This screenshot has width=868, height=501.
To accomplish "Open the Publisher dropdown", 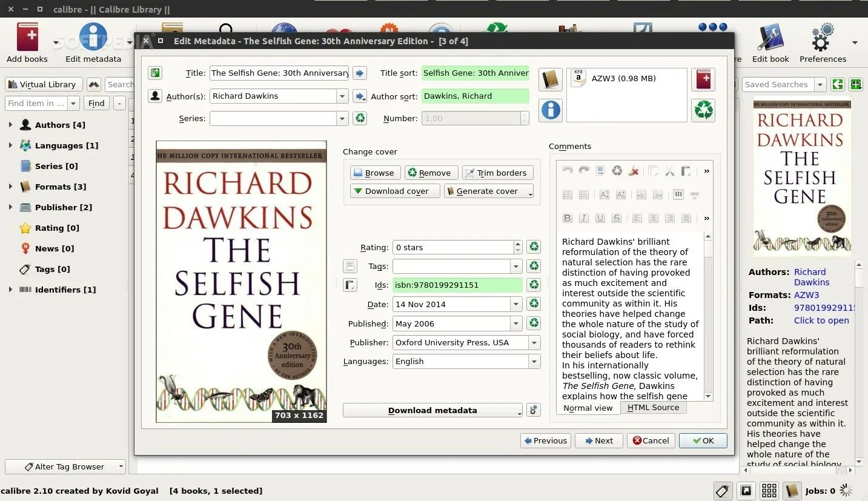I will (x=534, y=342).
